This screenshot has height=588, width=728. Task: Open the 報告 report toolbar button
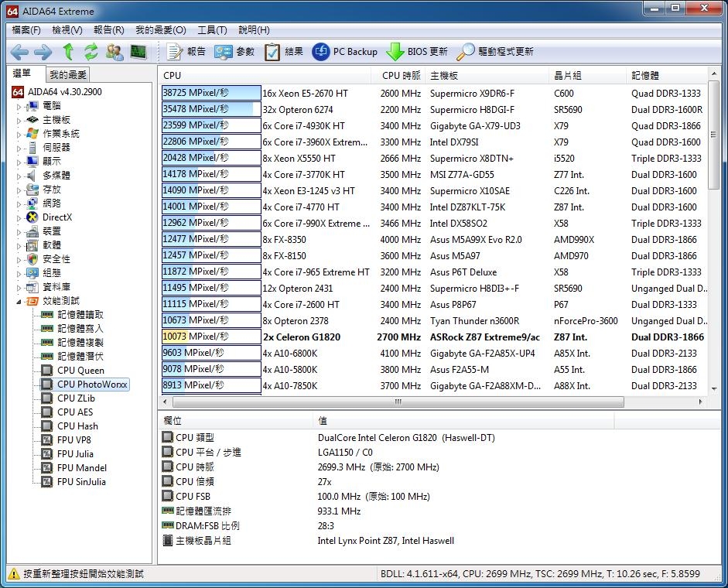[x=186, y=52]
